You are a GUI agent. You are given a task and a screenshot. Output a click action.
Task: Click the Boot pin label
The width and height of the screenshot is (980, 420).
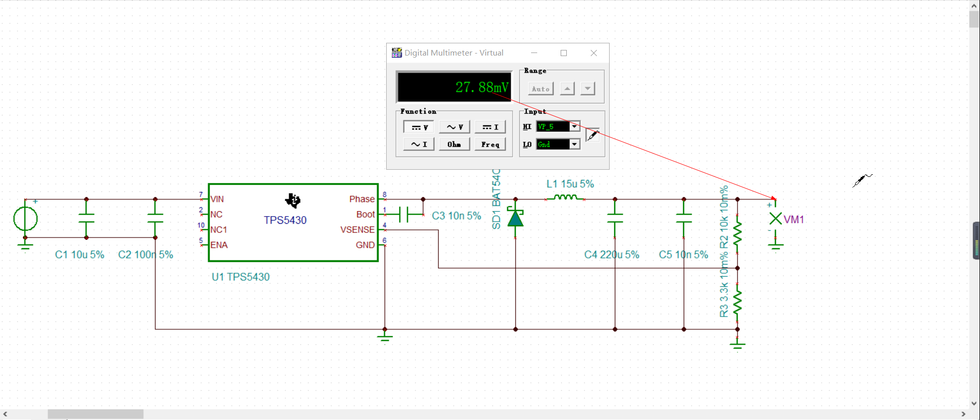[365, 215]
